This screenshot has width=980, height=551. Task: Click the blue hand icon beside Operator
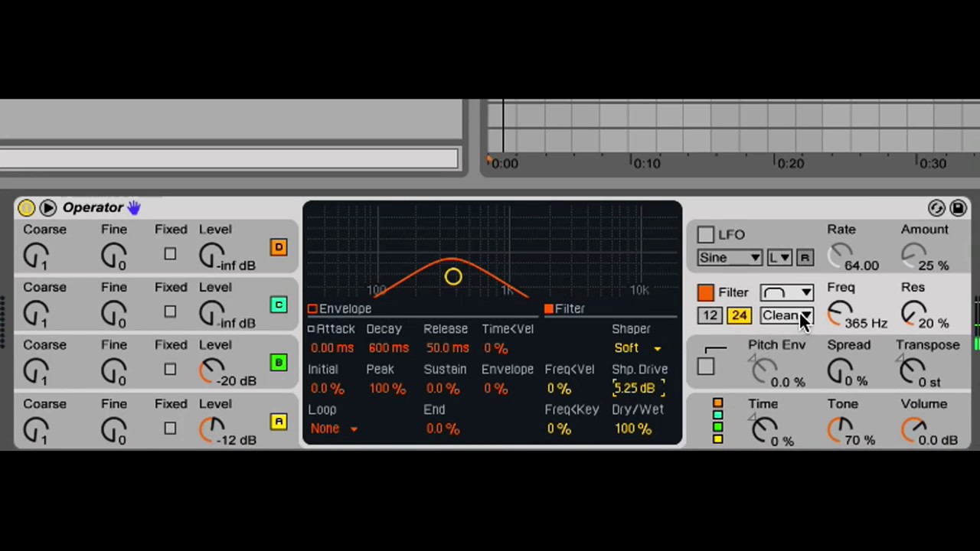(x=134, y=207)
